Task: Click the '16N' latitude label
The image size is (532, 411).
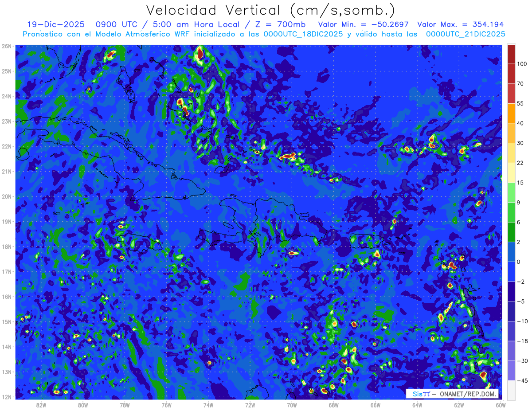Action: [7, 297]
